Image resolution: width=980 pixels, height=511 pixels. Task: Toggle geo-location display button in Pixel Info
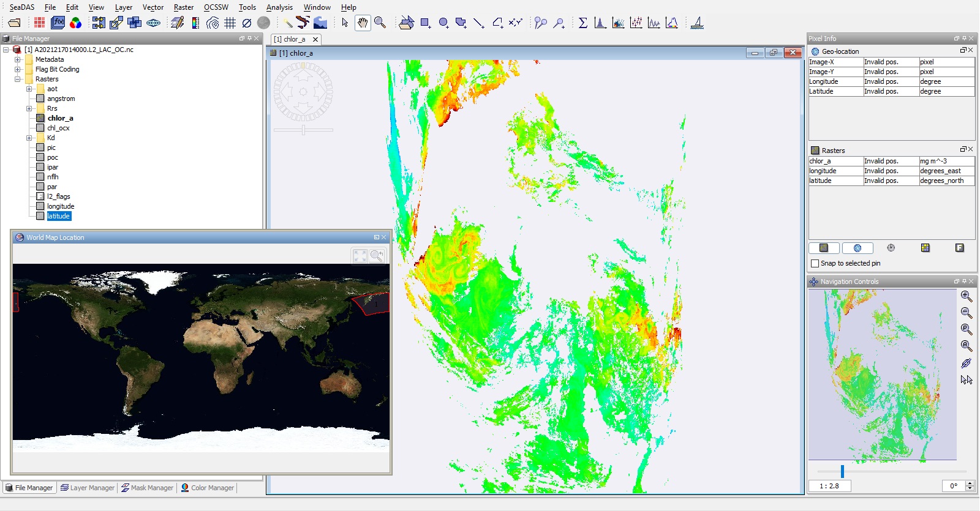coord(857,248)
